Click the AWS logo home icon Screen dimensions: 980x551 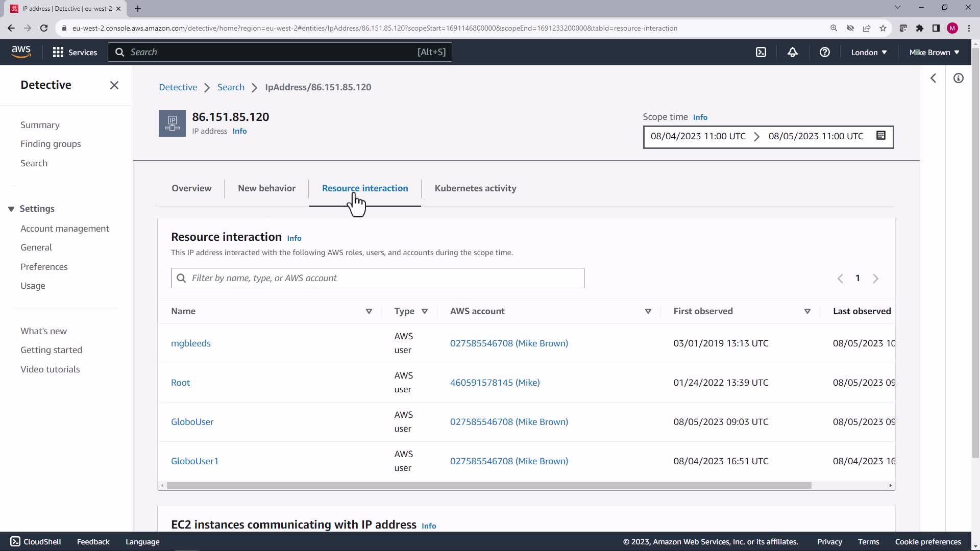[21, 52]
